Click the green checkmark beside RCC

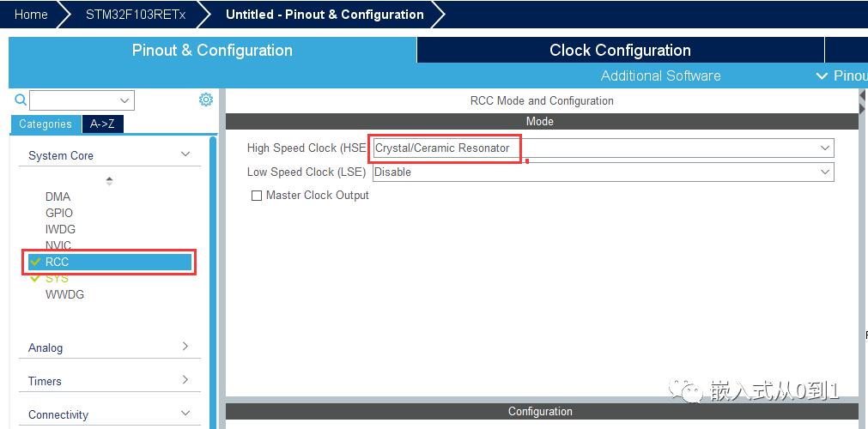pos(36,262)
